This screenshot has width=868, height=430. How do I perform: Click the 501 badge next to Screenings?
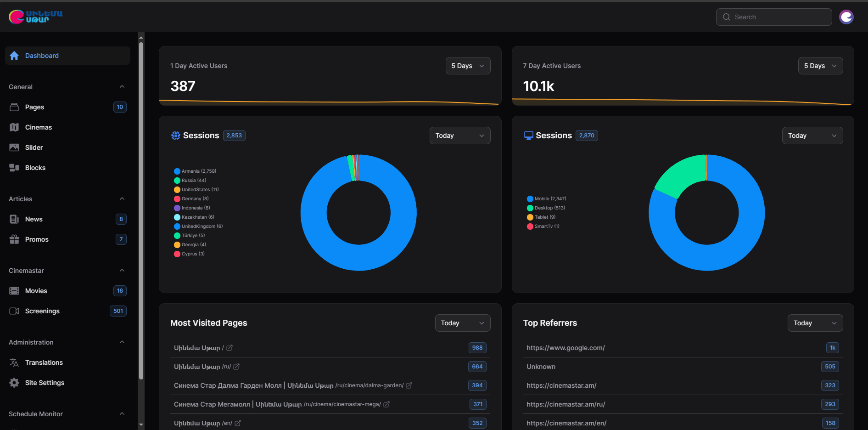tap(118, 311)
